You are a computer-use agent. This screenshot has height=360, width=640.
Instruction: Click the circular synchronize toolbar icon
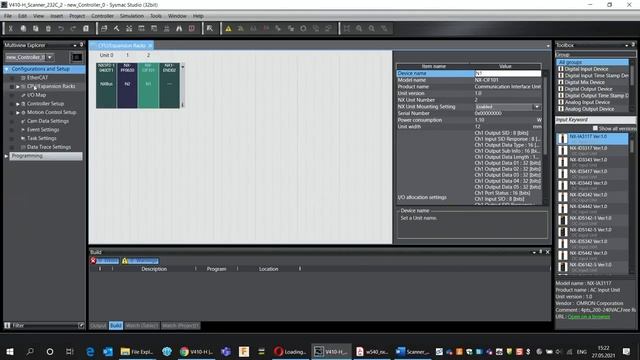tap(303, 29)
